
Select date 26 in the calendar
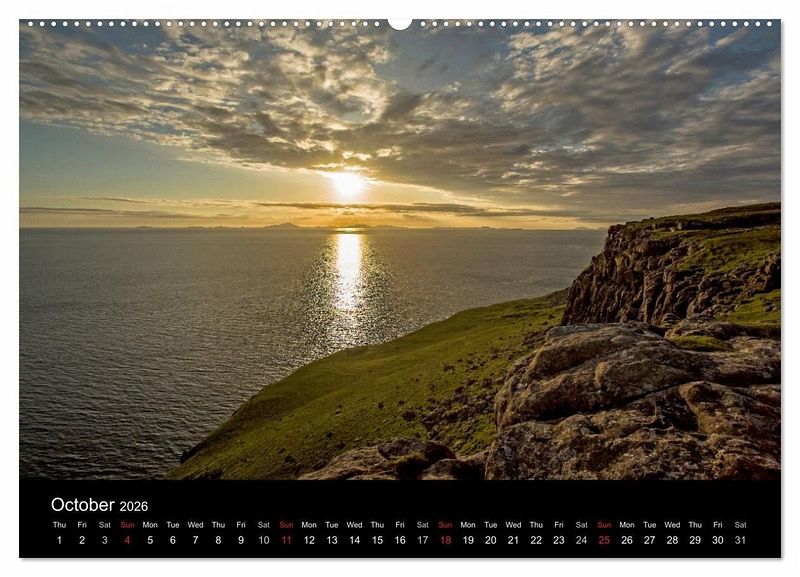click(x=627, y=540)
